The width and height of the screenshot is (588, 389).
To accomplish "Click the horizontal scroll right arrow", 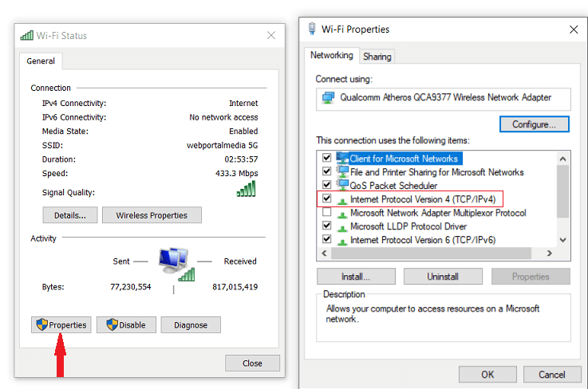I will [x=550, y=253].
